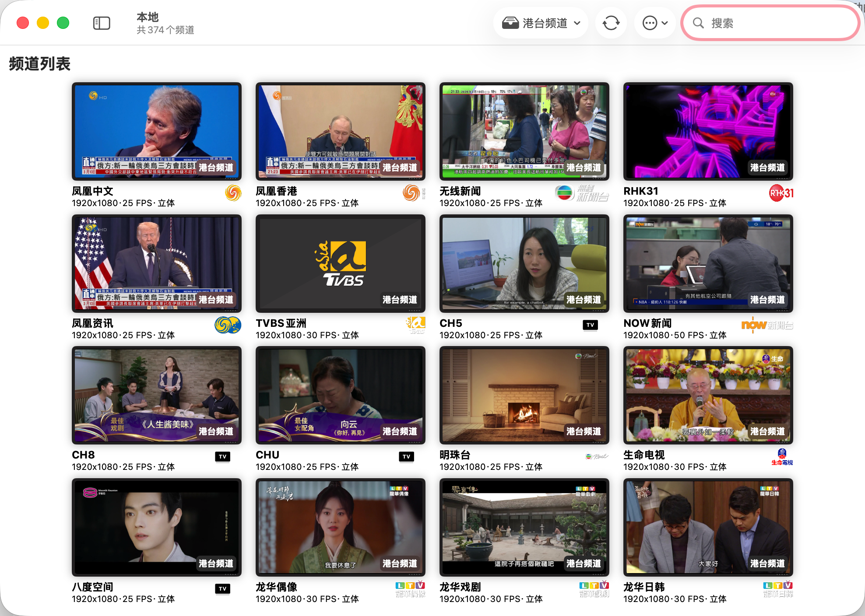Open the 明珠台 fireplace thumbnail

click(x=524, y=395)
